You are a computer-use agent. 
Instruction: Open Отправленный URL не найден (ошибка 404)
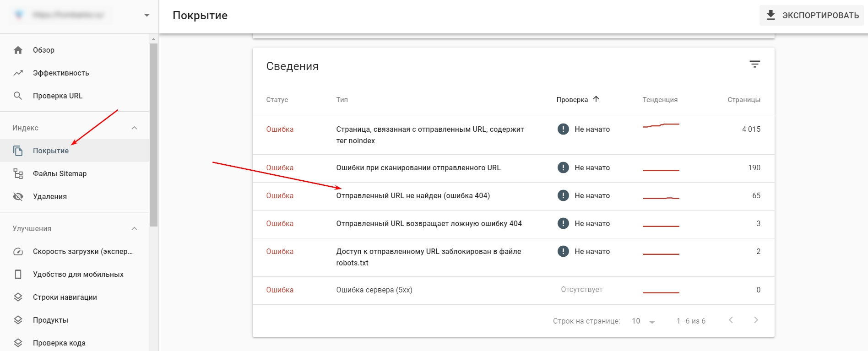(x=513, y=196)
